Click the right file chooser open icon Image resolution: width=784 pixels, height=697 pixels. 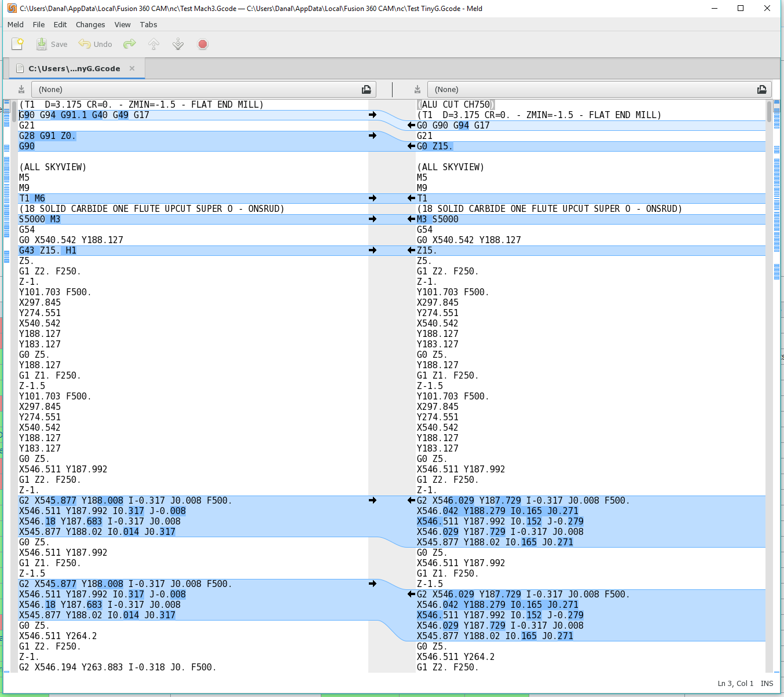tap(762, 89)
